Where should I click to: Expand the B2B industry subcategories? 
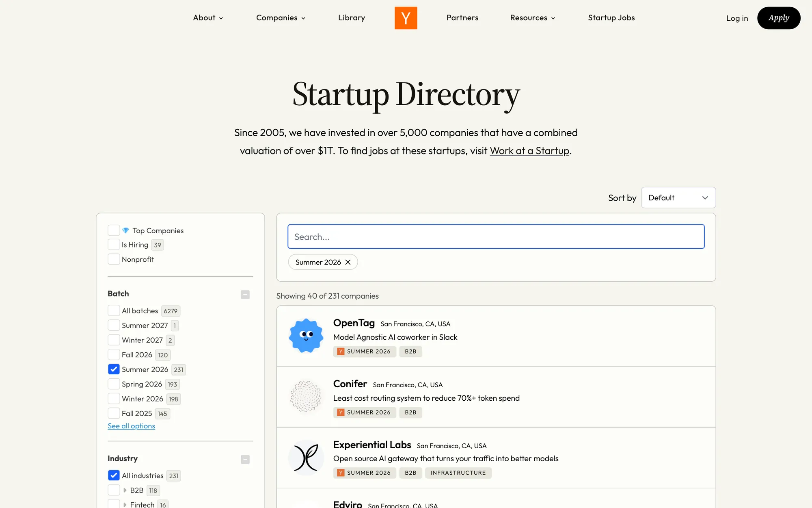tap(125, 490)
